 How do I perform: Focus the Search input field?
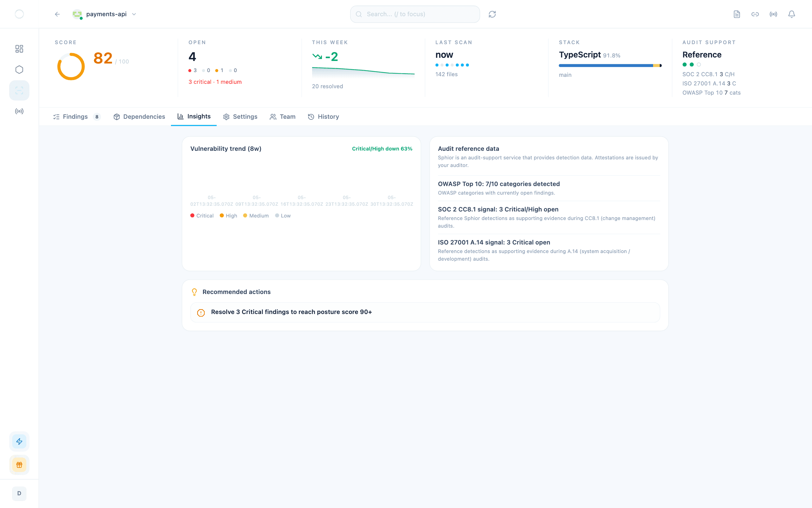(x=415, y=14)
